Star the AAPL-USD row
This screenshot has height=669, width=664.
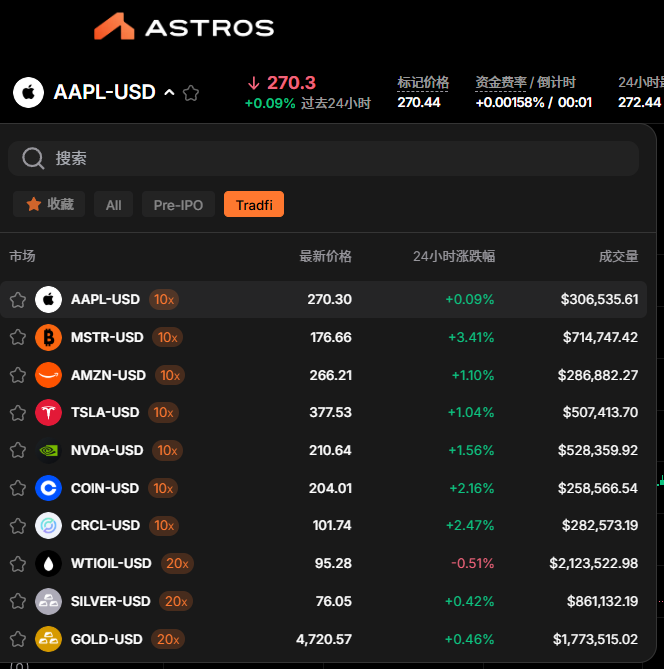(18, 300)
